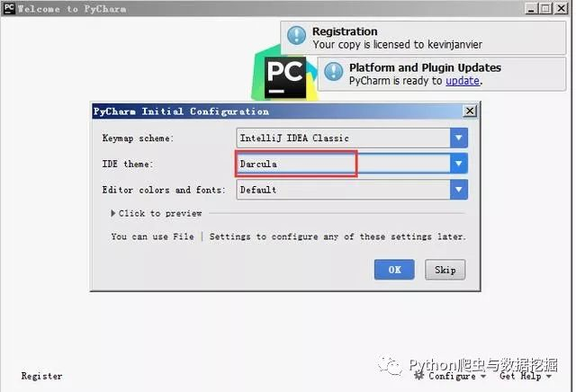The width and height of the screenshot is (576, 392).
Task: Open the Editor colors and fonts dropdown arrow
Action: coord(458,190)
